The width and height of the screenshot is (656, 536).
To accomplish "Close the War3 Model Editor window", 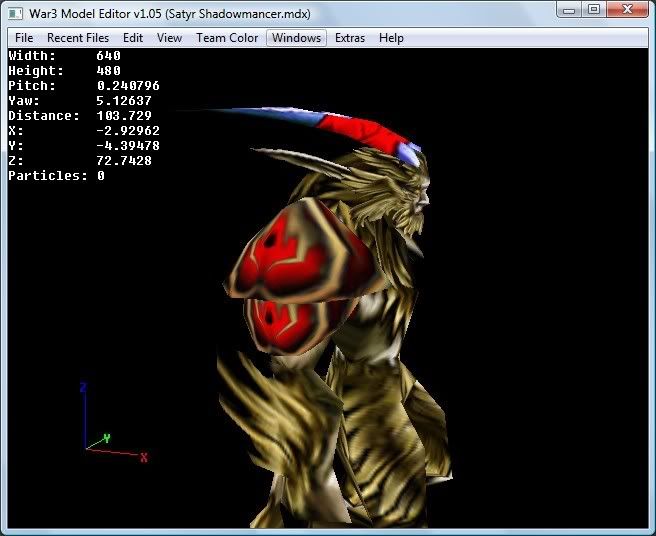I will pyautogui.click(x=627, y=10).
